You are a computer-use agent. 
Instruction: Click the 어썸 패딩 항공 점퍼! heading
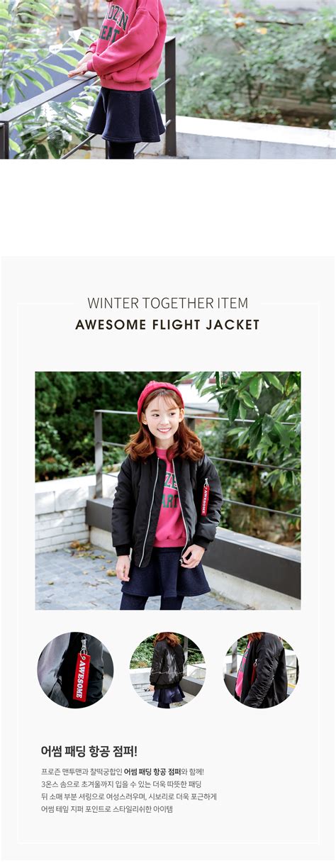[x=89, y=751]
